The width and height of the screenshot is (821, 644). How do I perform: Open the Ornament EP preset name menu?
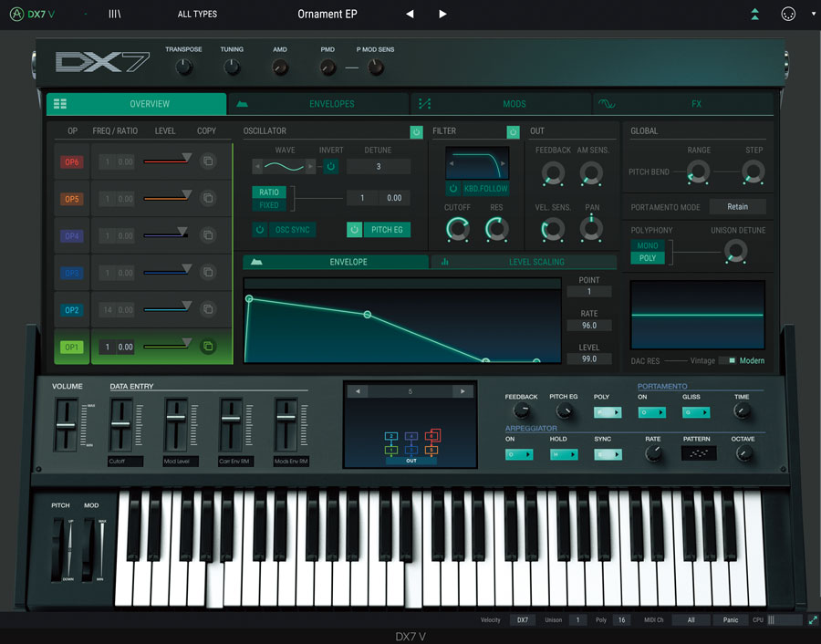[327, 14]
